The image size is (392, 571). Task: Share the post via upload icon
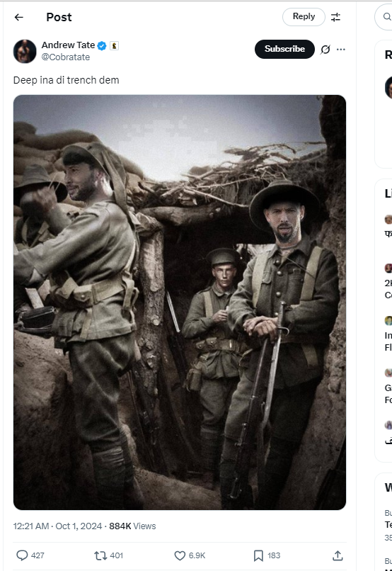[338, 555]
